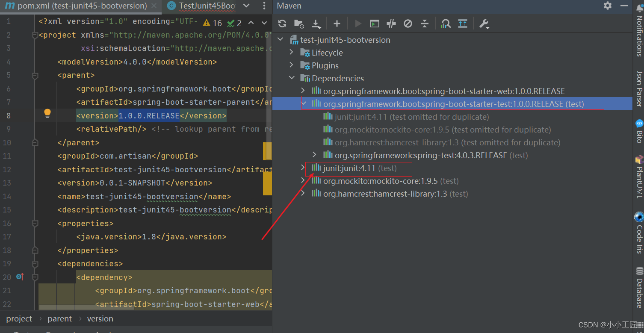Expand Lifecycle node
The image size is (644, 333).
click(x=292, y=53)
